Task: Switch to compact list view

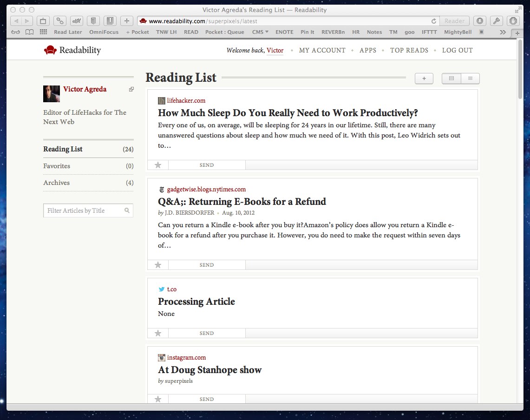Action: click(x=470, y=78)
